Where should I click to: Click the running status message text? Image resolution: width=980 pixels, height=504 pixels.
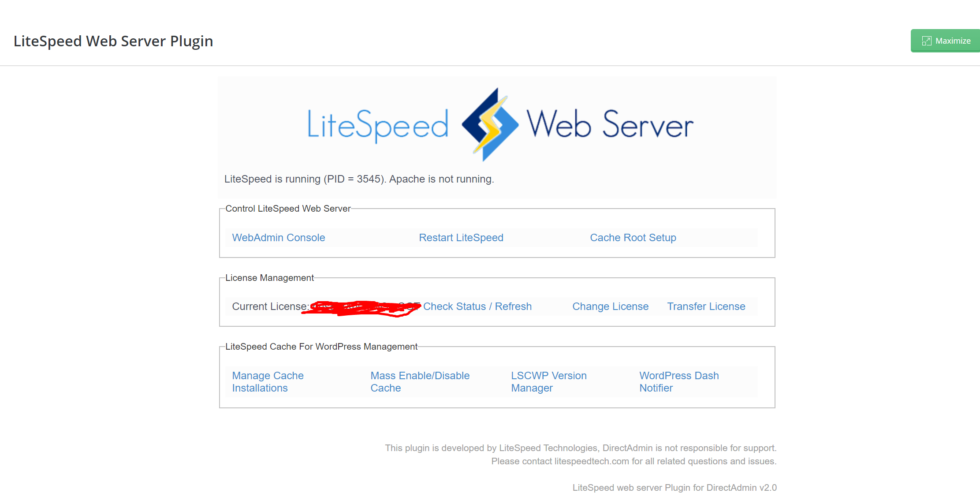tap(359, 179)
